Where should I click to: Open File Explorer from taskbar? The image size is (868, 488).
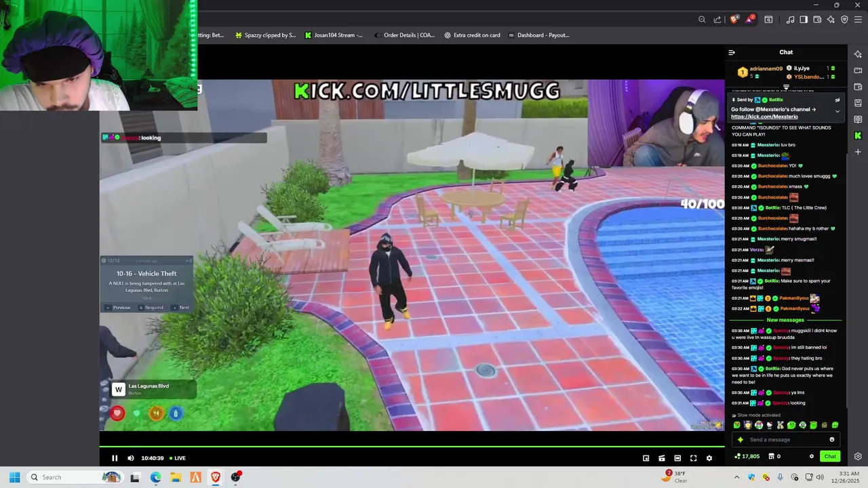click(x=175, y=477)
